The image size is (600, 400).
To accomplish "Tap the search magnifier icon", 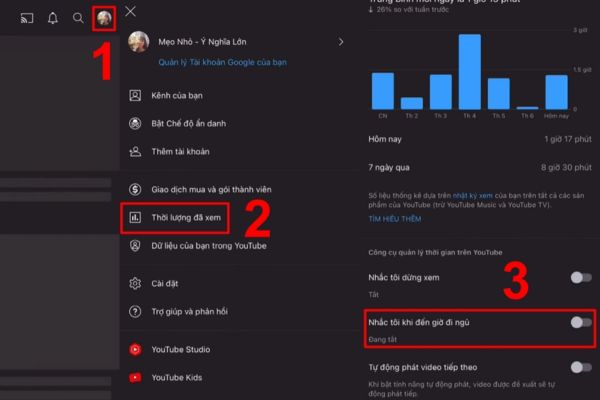I will tap(78, 18).
